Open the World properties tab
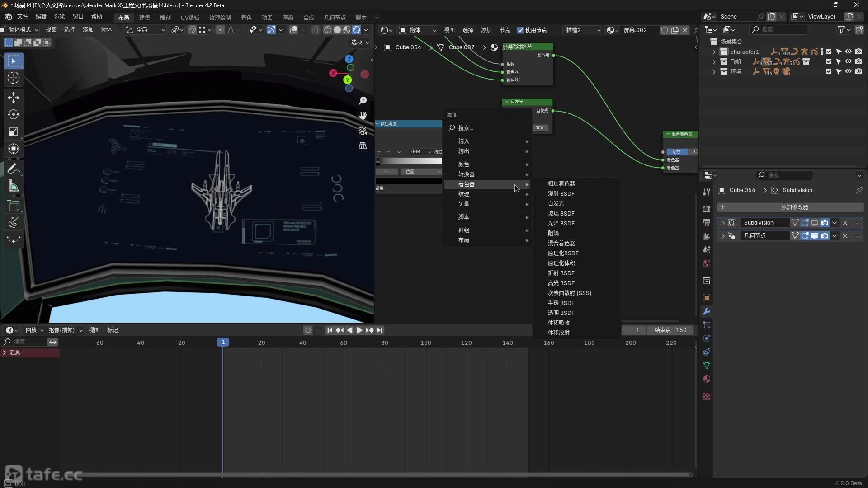868x488 pixels. tap(707, 263)
